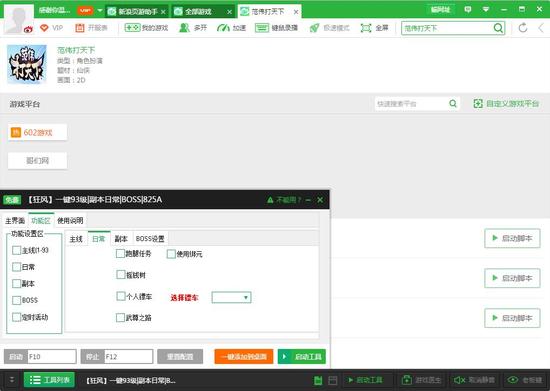Open the 副本 sub-tab
Screen dimensions: 550x391
tap(121, 239)
